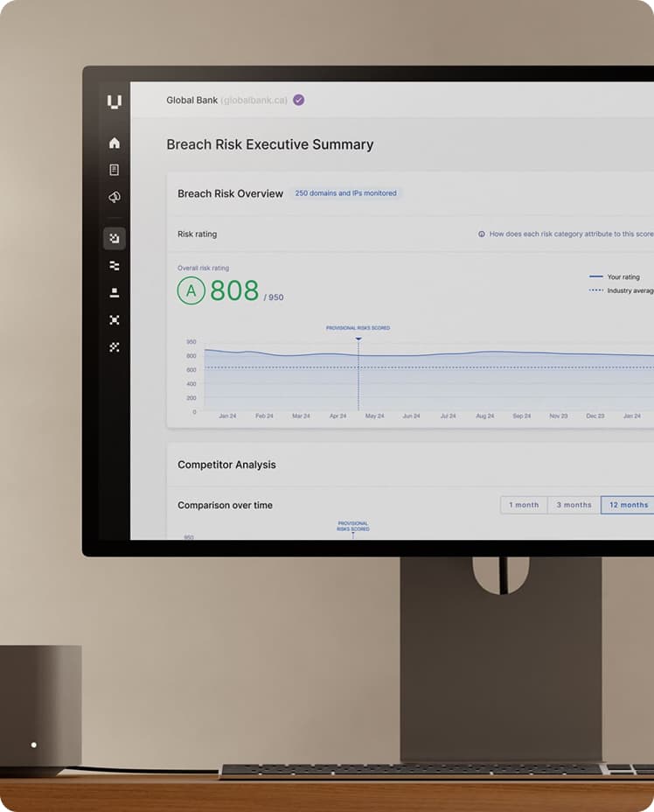The height and width of the screenshot is (812, 654).
Task: Open the document reports sidebar icon
Action: click(115, 170)
